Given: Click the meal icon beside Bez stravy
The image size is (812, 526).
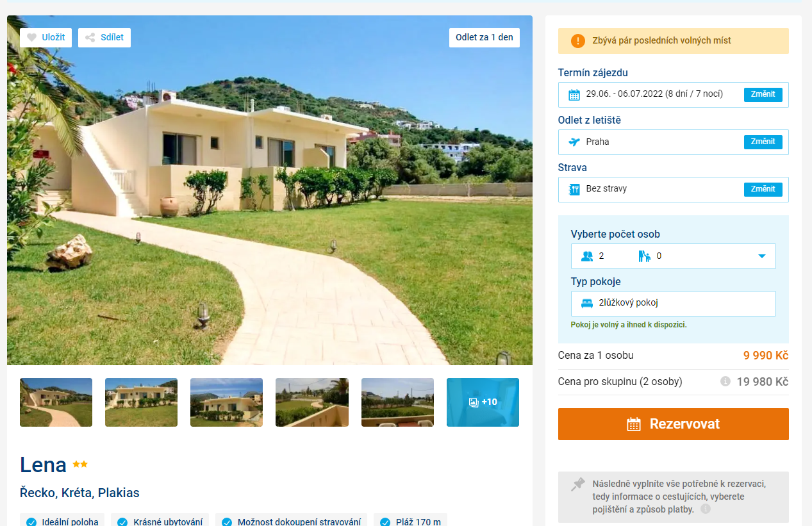Looking at the screenshot, I should 574,190.
